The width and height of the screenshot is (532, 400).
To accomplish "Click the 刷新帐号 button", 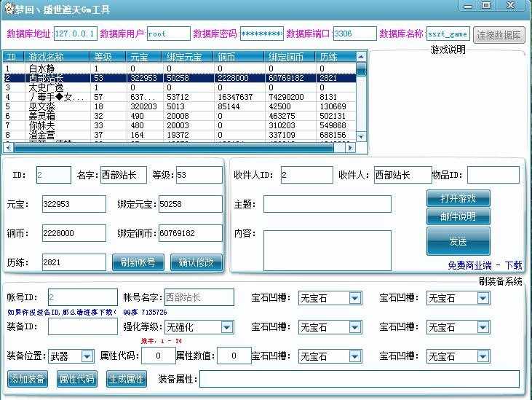I will 138,262.
